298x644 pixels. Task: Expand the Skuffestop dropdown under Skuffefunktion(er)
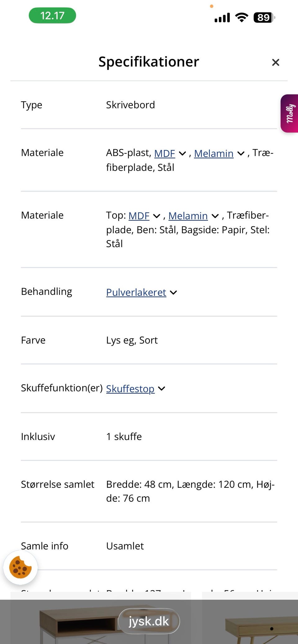[x=162, y=388]
